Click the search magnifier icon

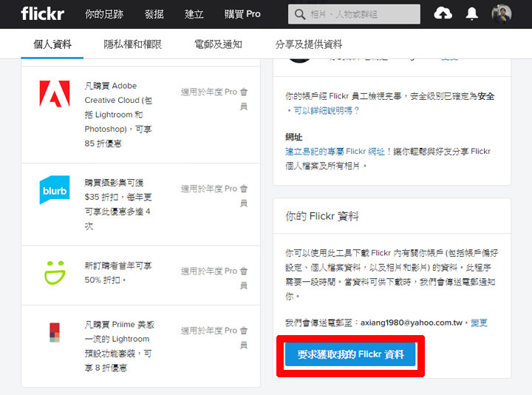(x=299, y=14)
